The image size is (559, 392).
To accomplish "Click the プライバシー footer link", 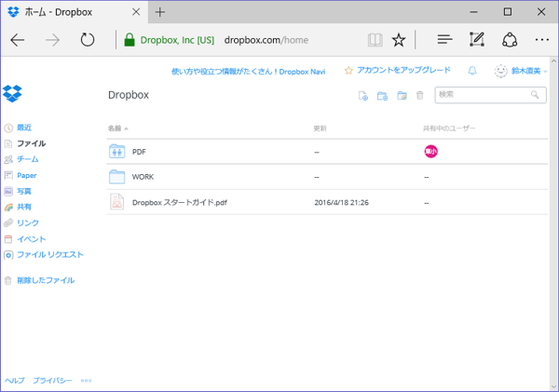I will click(x=52, y=381).
